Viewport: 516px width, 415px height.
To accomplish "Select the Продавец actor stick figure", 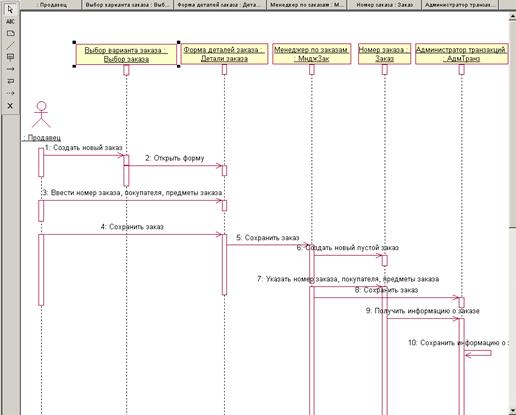I will click(x=41, y=114).
